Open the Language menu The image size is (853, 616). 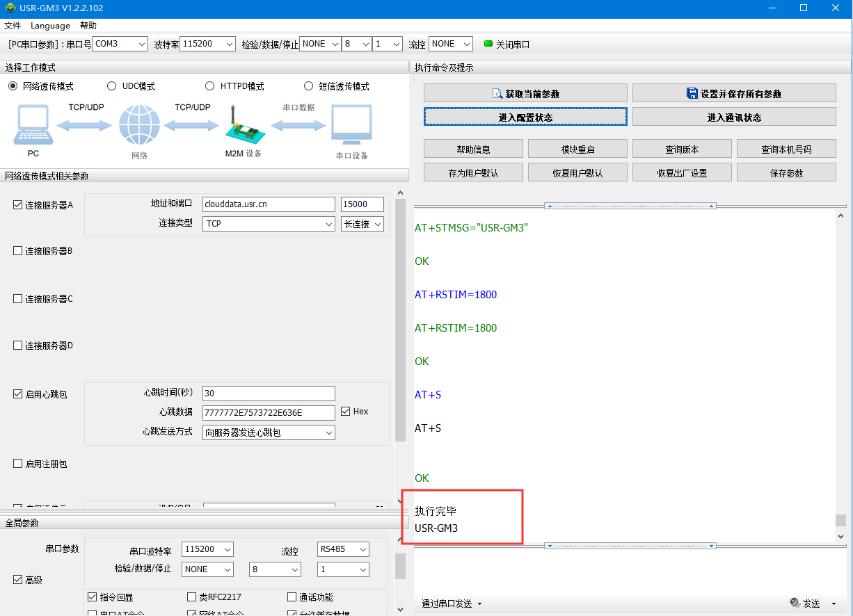click(50, 26)
